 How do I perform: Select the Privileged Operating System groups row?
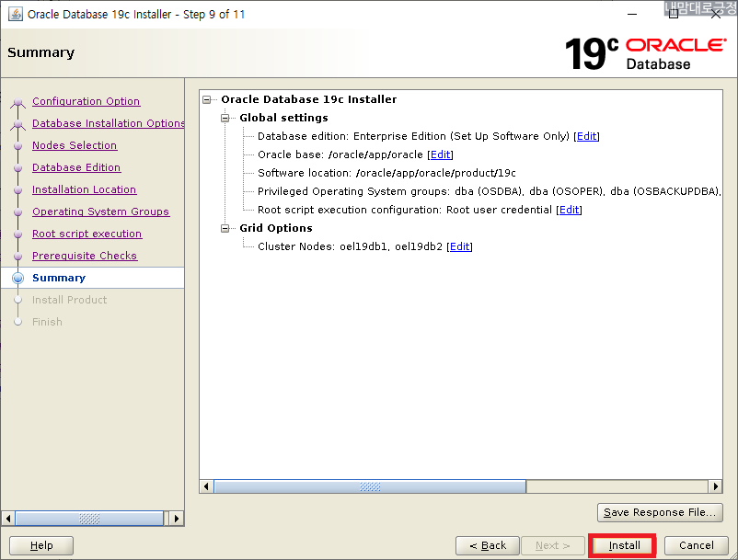click(489, 191)
